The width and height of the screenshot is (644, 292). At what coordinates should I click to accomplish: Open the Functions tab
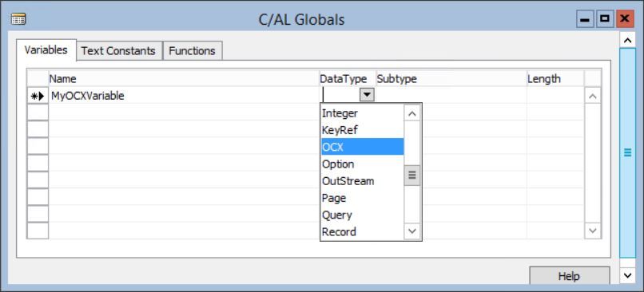click(x=193, y=51)
